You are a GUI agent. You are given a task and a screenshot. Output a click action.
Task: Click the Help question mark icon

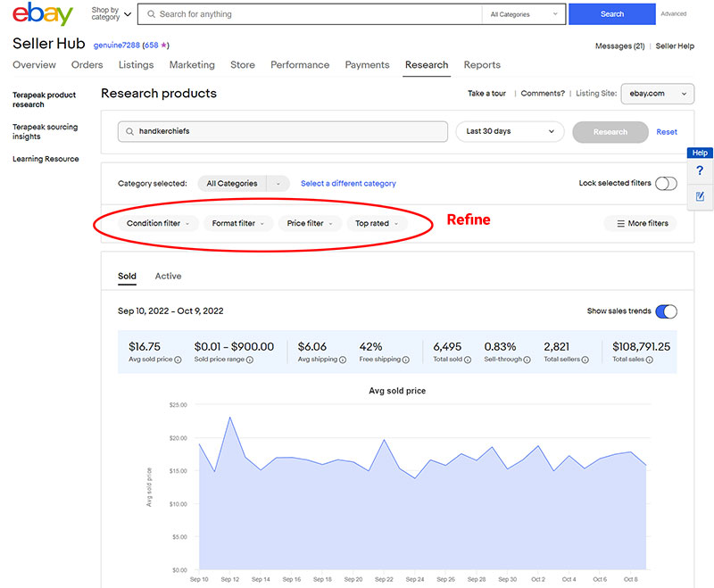pyautogui.click(x=700, y=170)
